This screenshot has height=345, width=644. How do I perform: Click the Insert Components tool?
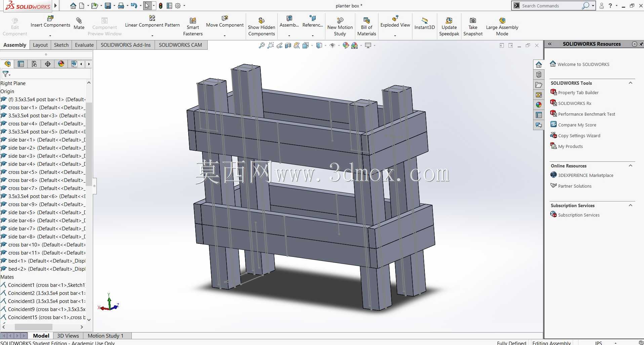click(x=50, y=22)
